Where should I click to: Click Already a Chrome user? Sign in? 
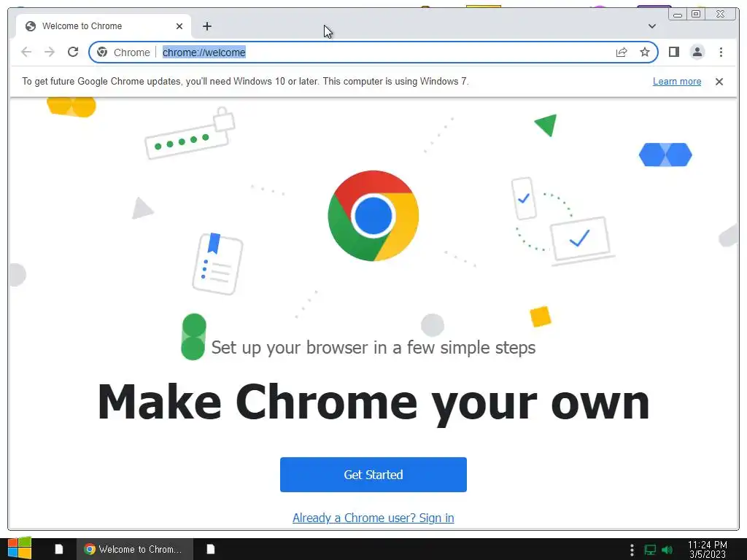coord(373,518)
